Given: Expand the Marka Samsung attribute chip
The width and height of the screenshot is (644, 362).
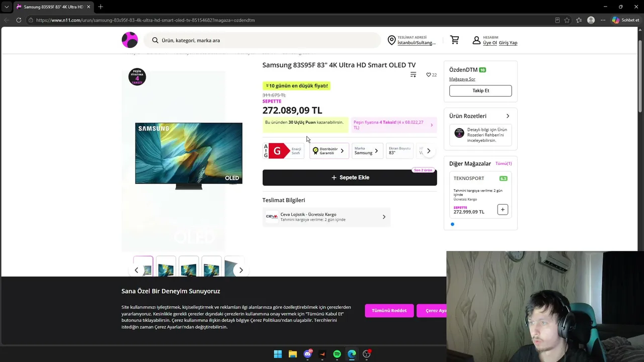Looking at the screenshot, I should tap(367, 151).
